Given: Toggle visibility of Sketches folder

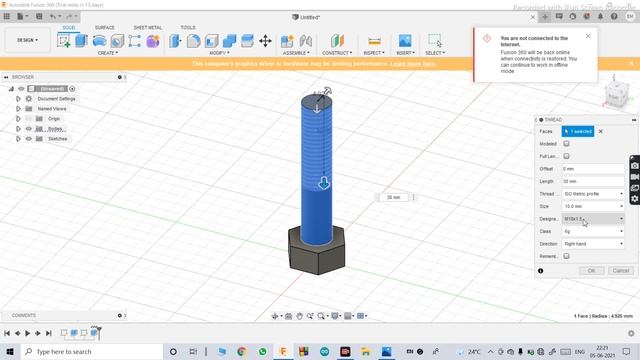Looking at the screenshot, I should tap(29, 139).
